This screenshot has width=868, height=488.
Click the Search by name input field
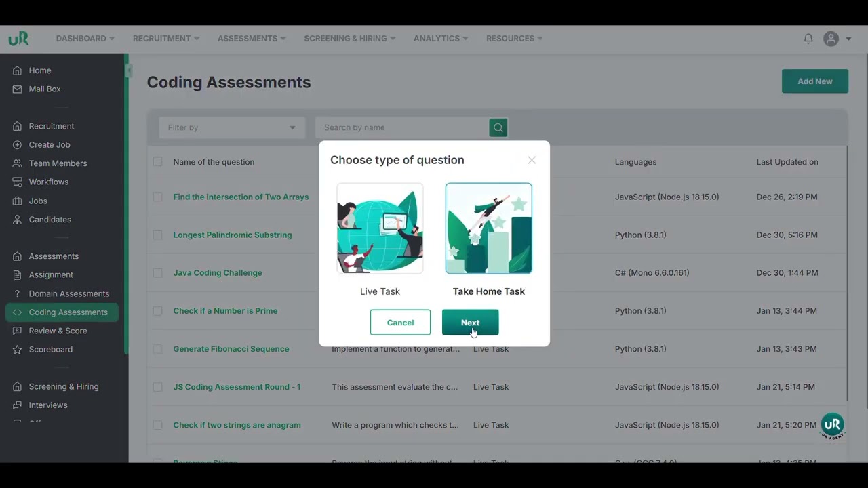tap(402, 127)
